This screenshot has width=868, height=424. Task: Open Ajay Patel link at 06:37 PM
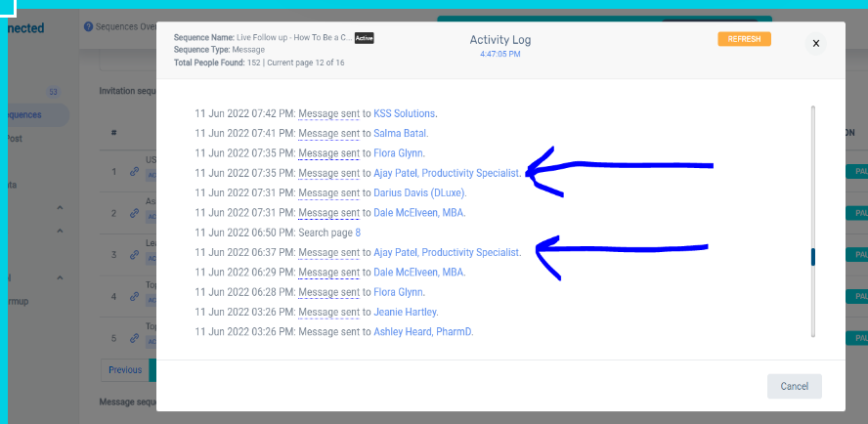446,252
